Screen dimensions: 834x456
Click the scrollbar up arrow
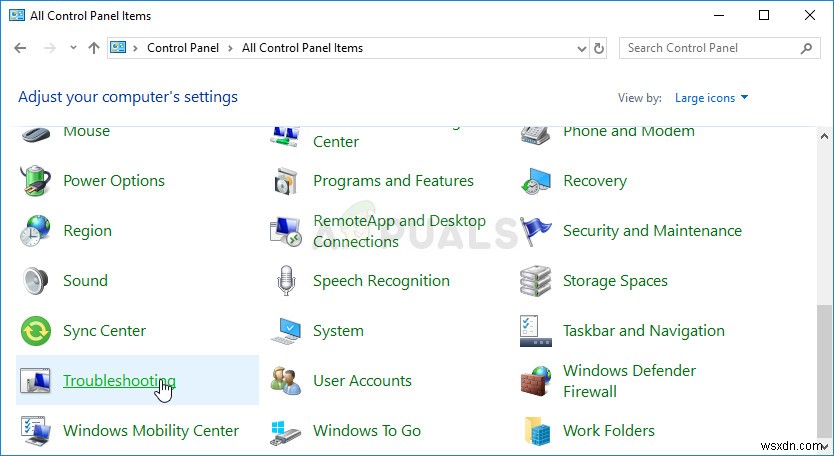pyautogui.click(x=824, y=137)
